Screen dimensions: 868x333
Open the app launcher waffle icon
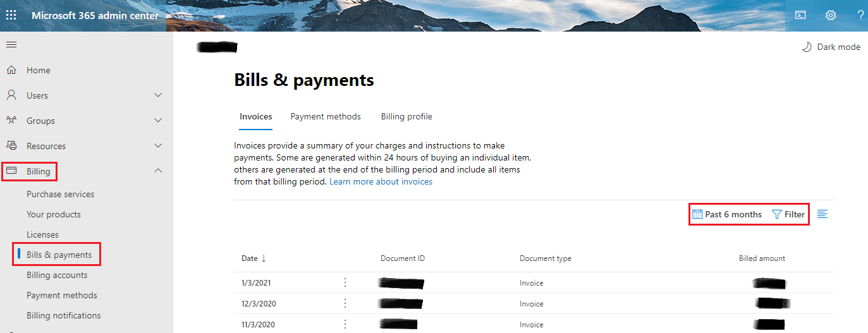pyautogui.click(x=11, y=15)
